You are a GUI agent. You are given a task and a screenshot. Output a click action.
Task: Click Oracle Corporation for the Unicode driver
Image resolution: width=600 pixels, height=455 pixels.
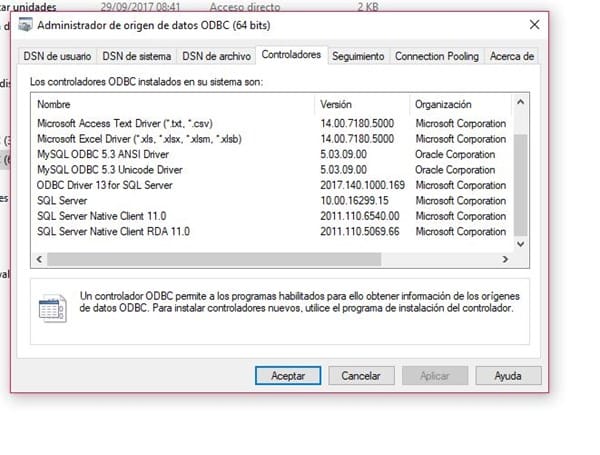(455, 170)
